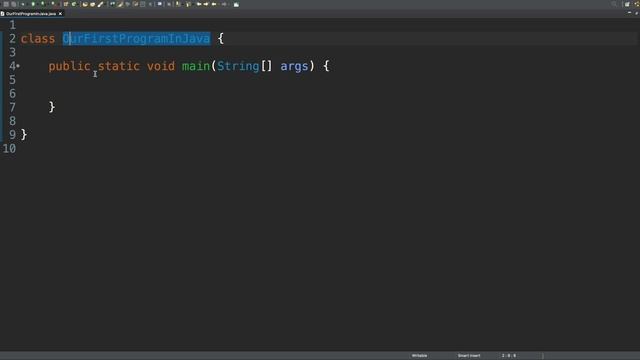Click the 'void' keyword on line 4
Screen dimensions: 640x360
coord(161,66)
